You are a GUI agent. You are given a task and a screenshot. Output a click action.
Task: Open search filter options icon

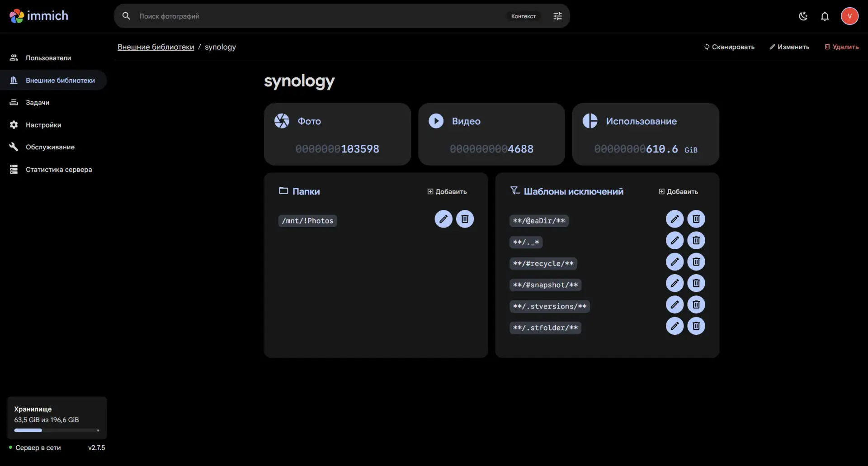[557, 16]
